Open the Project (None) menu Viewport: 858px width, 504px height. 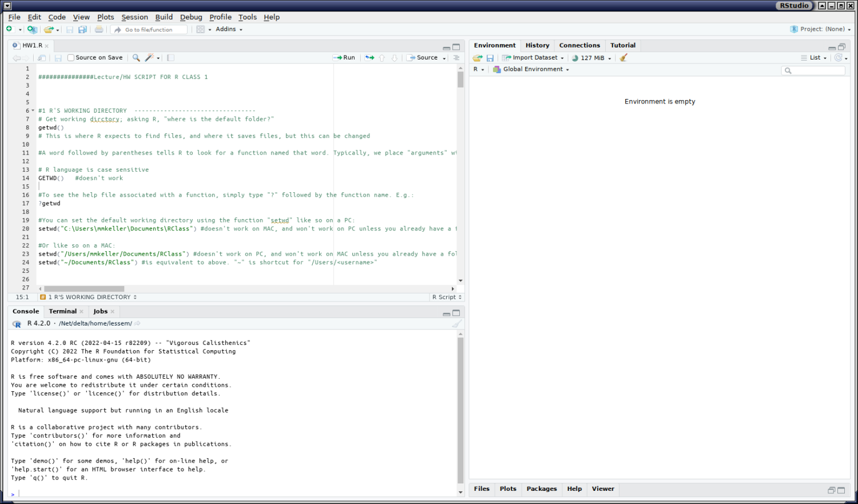coord(820,29)
